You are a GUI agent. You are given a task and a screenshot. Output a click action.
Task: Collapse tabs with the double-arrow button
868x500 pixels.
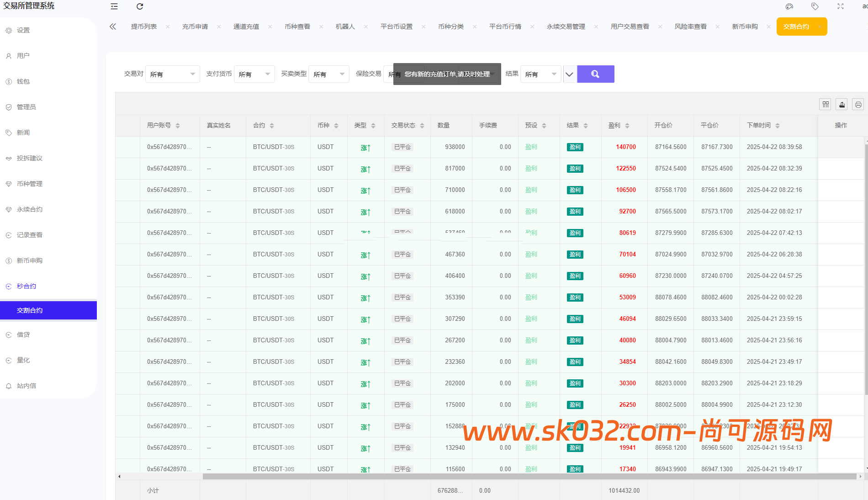113,27
